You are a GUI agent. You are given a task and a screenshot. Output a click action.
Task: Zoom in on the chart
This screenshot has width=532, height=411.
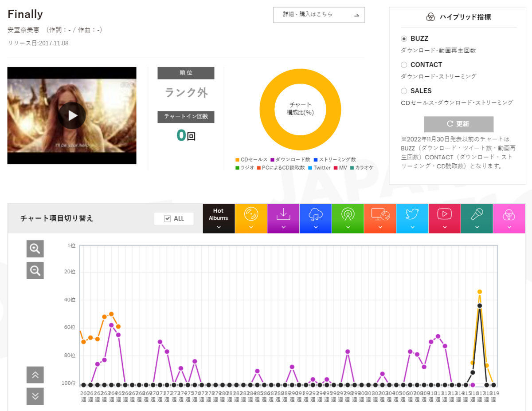(35, 249)
